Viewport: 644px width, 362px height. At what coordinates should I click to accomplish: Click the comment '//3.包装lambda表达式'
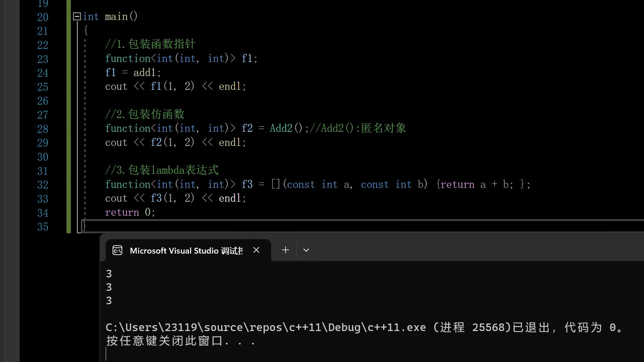click(162, 170)
